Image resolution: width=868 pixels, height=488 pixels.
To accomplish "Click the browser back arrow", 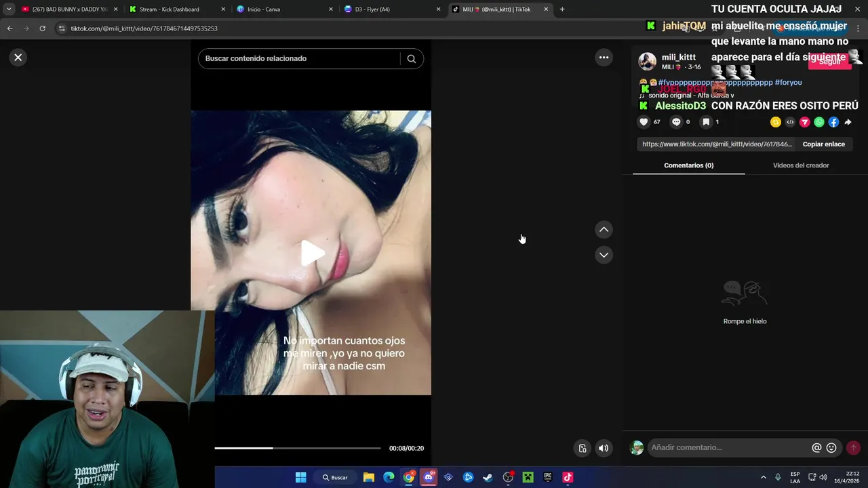I will click(9, 28).
